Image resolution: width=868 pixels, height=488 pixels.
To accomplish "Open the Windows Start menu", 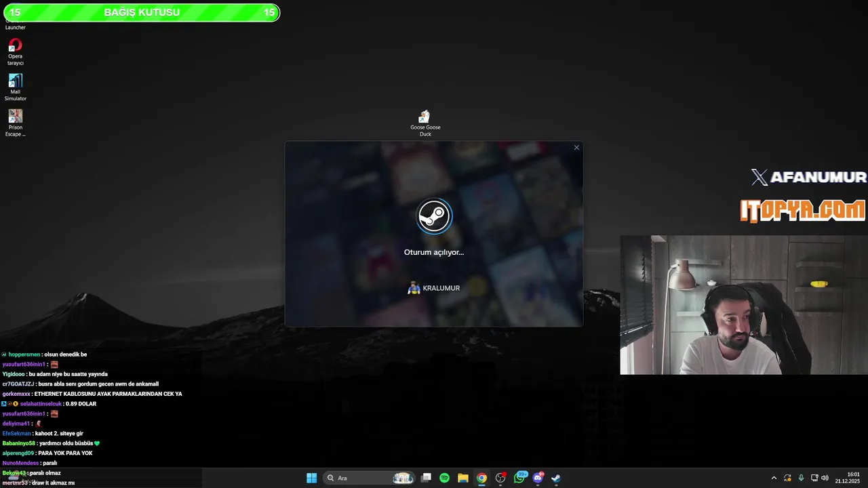I will click(311, 478).
